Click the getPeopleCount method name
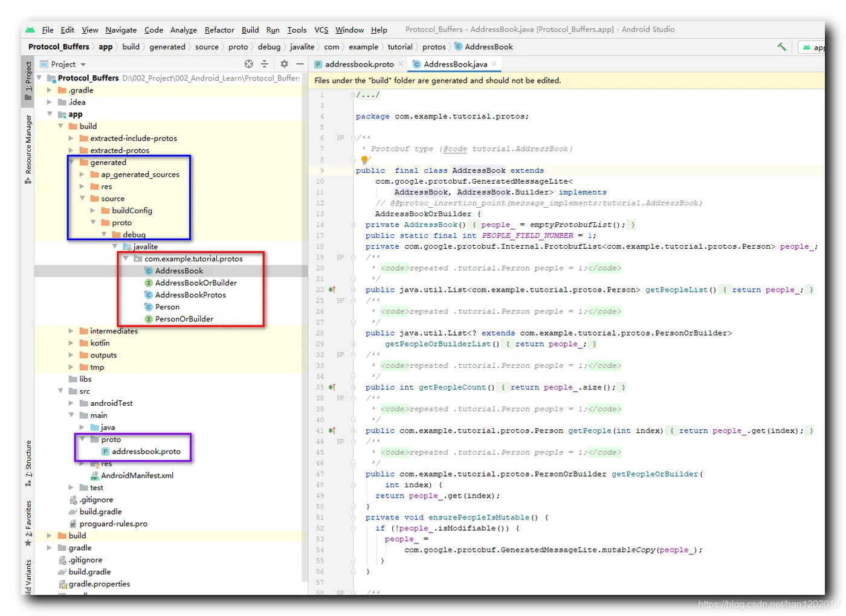The width and height of the screenshot is (846, 616). [452, 388]
